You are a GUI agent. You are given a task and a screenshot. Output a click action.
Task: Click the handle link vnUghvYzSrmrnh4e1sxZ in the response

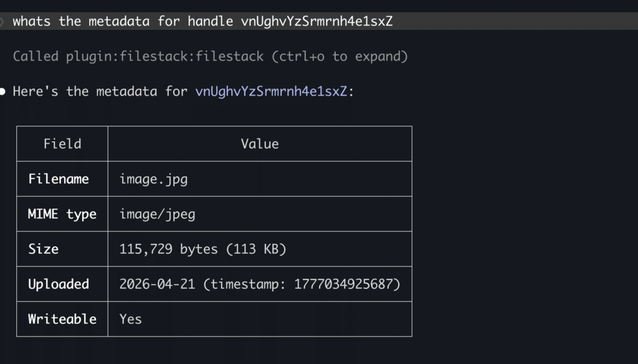[x=271, y=91]
